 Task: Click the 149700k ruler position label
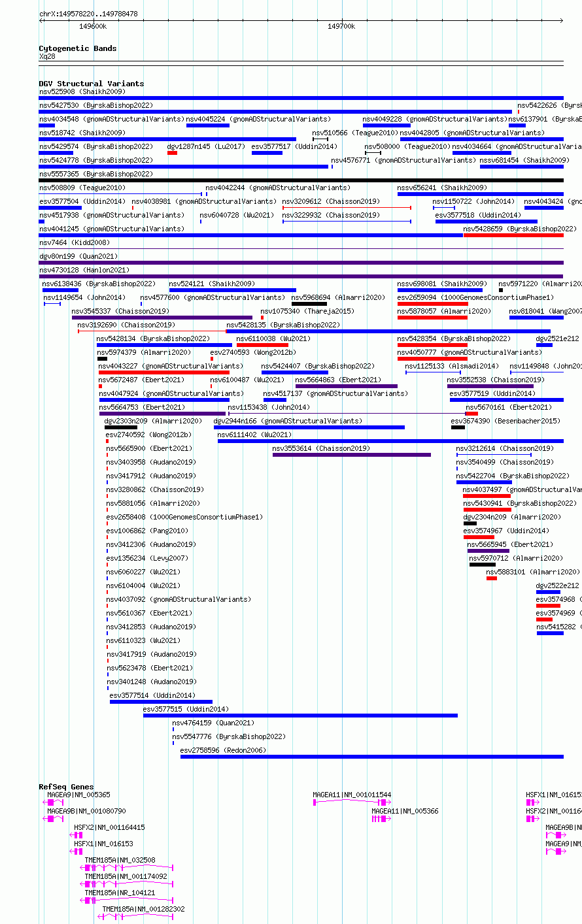(341, 26)
